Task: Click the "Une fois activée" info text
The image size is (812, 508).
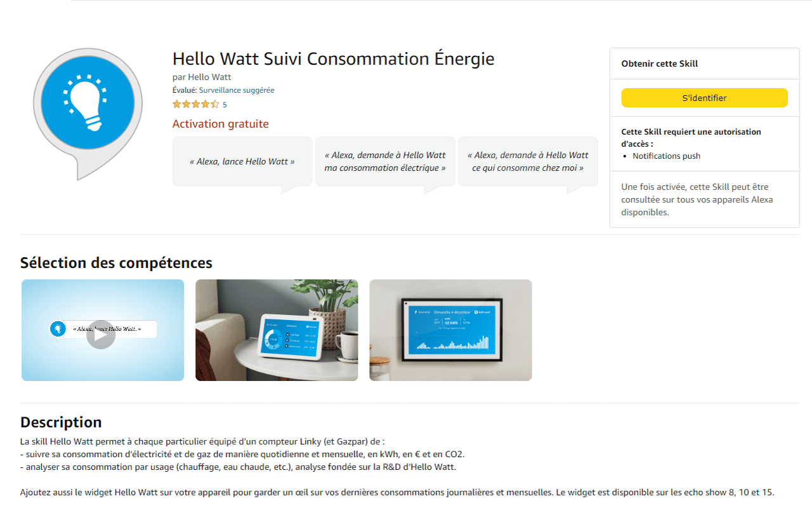Action: (x=697, y=199)
